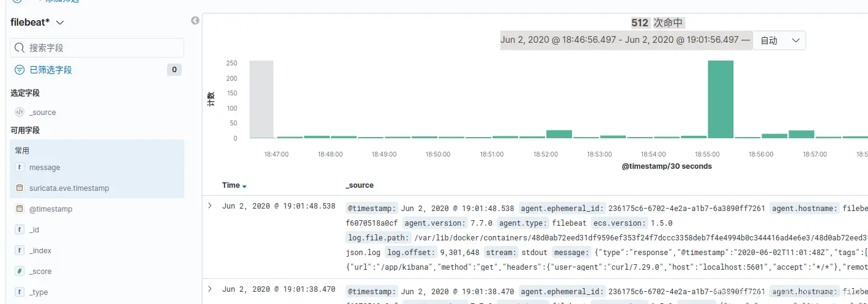Image resolution: width=868 pixels, height=304 pixels.
Task: Click the time range text above chart
Action: 625,40
